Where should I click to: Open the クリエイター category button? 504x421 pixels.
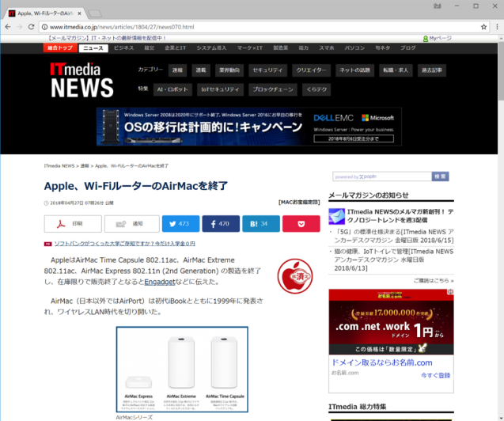[x=311, y=70]
